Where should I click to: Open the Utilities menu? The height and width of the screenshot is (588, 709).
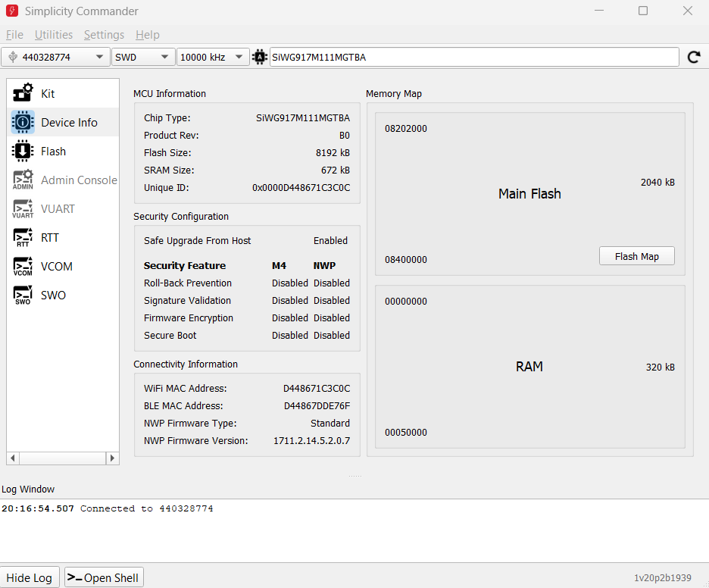54,35
